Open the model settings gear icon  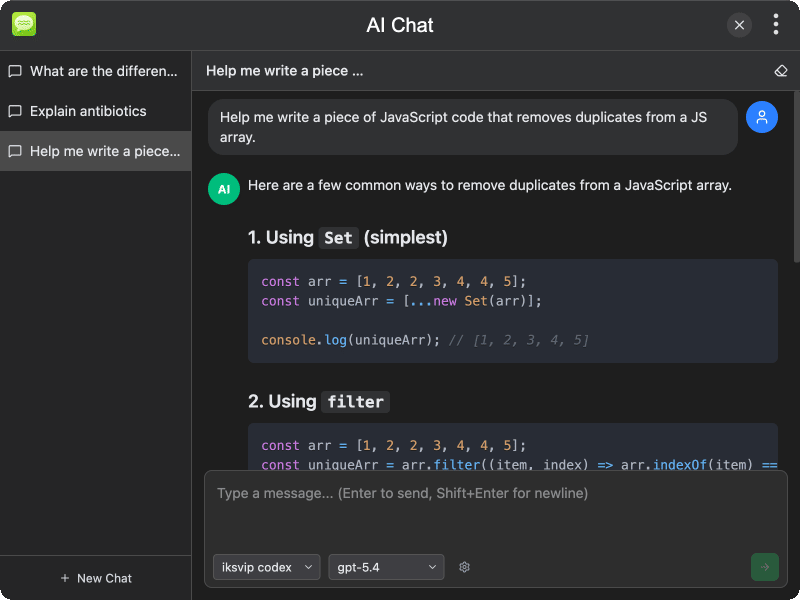[x=464, y=567]
